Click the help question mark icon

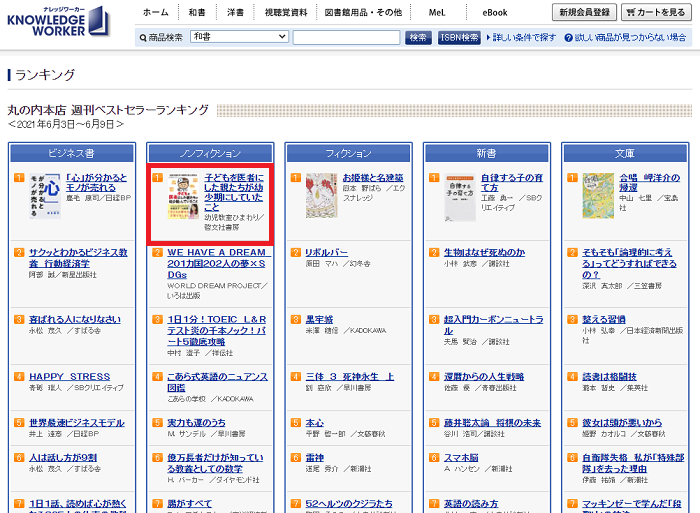pyautogui.click(x=568, y=38)
